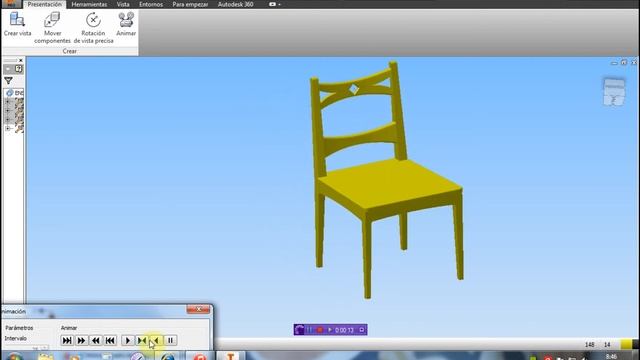Launch the Animar tool in ribbon

tap(126, 24)
